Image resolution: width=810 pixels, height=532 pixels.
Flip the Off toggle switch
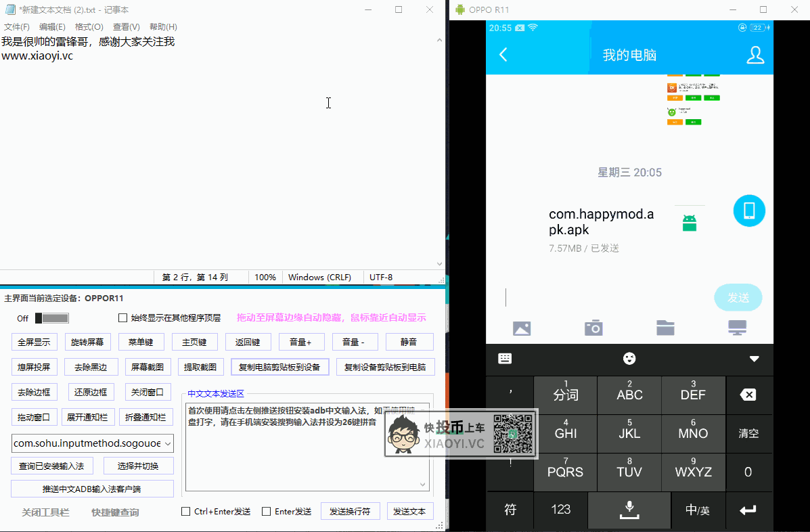[52, 318]
